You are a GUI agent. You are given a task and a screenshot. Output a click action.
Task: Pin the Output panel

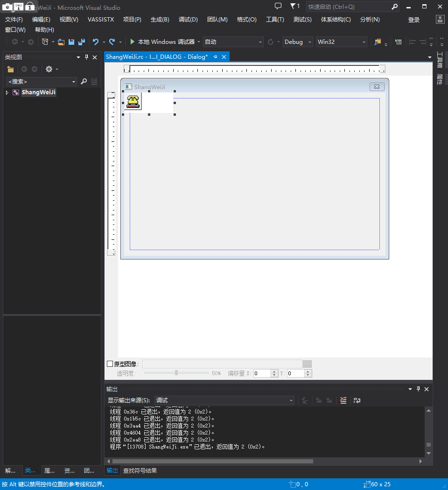pos(418,389)
